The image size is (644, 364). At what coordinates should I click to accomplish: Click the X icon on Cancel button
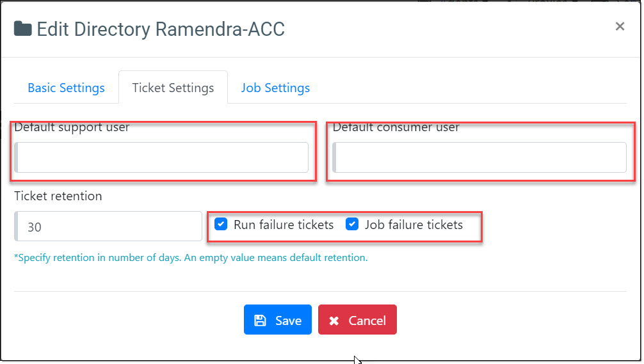coord(334,320)
